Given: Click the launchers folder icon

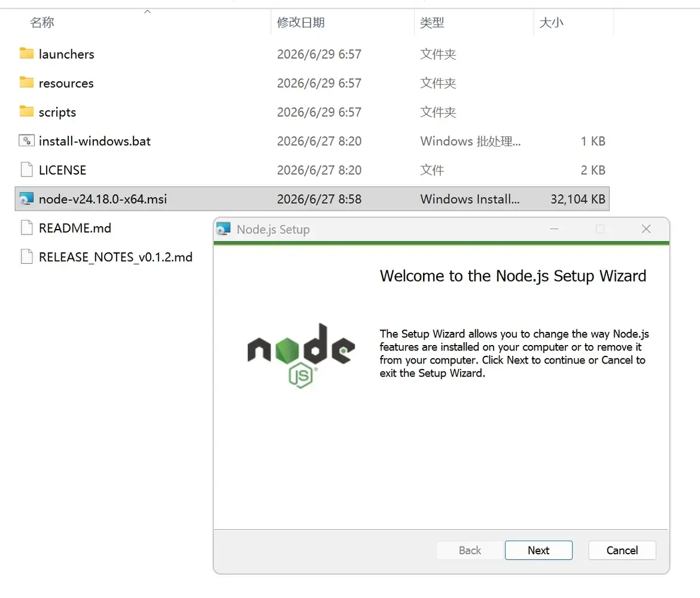Looking at the screenshot, I should 26,54.
